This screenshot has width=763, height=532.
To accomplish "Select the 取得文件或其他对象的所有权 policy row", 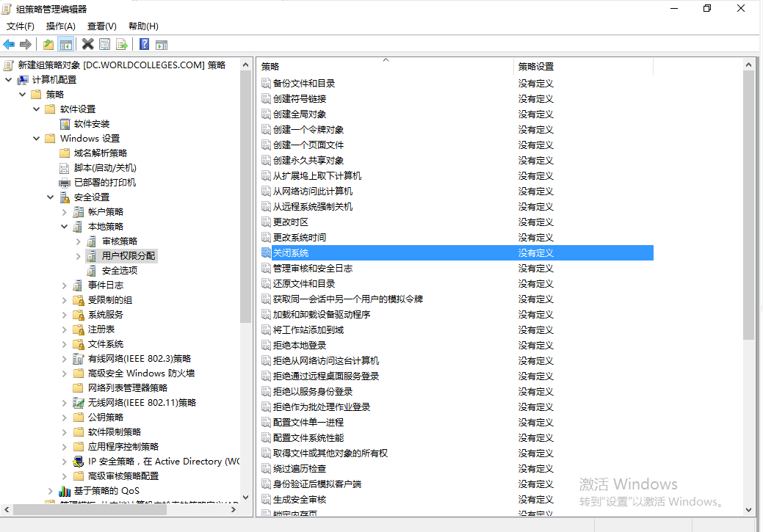I will pos(457,453).
